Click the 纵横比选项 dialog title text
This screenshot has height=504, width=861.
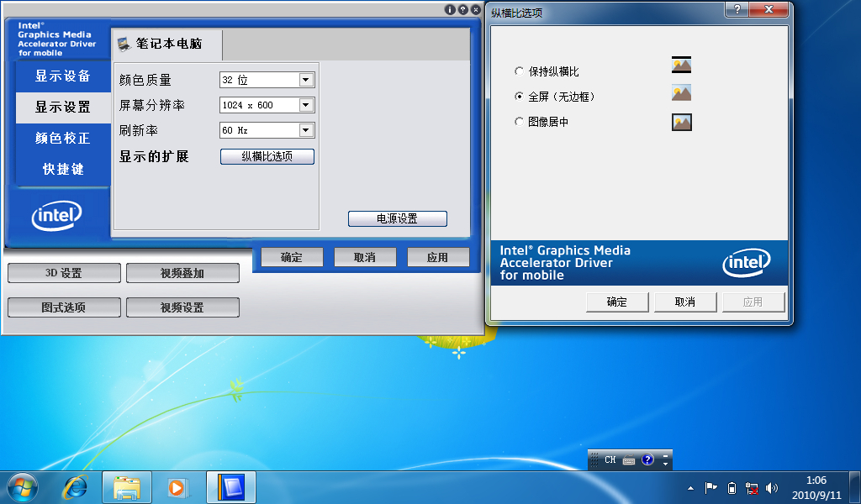(x=517, y=13)
